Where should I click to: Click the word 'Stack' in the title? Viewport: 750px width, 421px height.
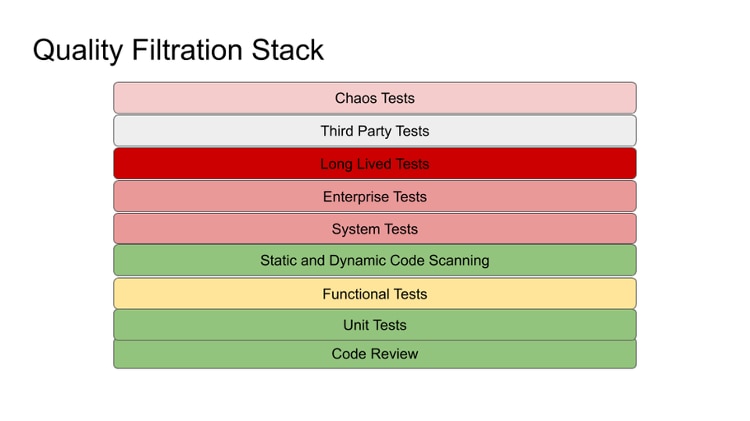point(287,50)
